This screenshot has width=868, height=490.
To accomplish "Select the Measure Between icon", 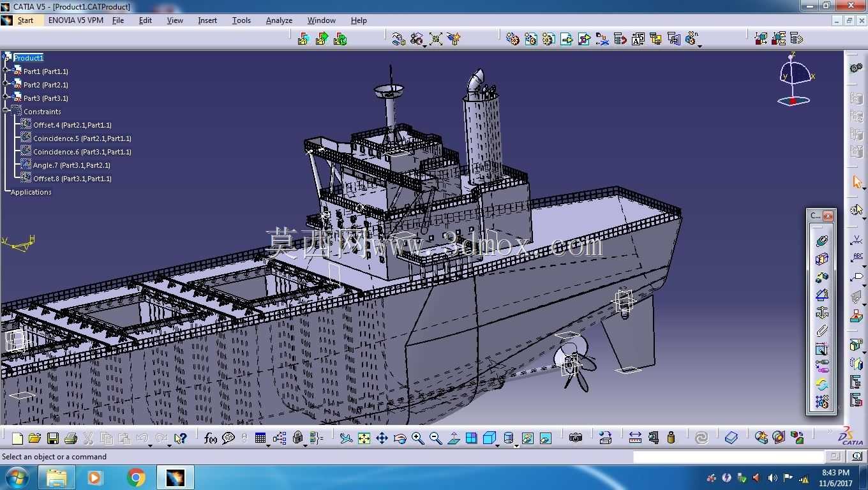I will [x=635, y=438].
